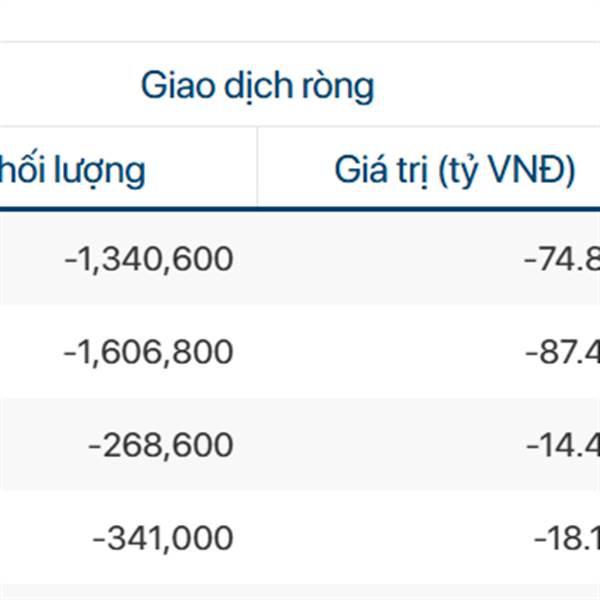Click the divider between Khối lượng and Giá trị
Viewport: 600px width, 600px height.
pos(258,167)
